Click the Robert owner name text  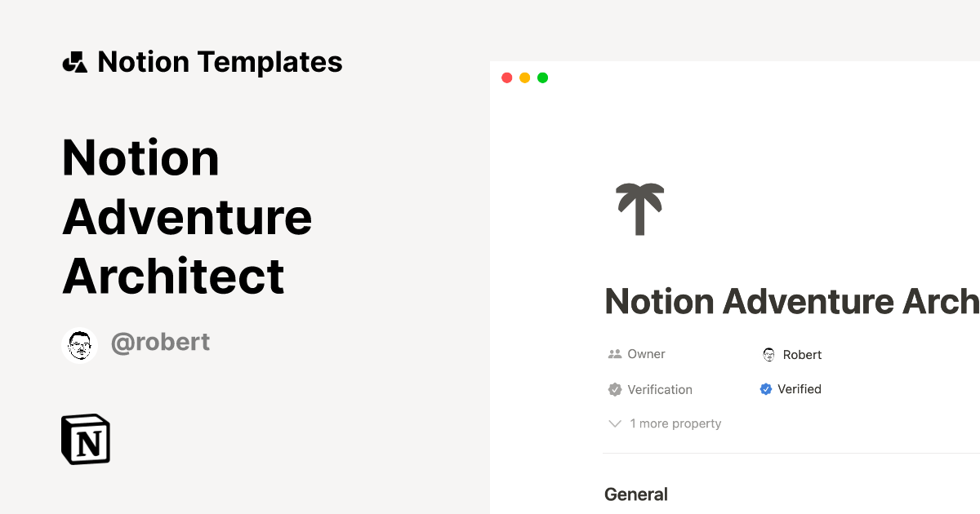804,354
